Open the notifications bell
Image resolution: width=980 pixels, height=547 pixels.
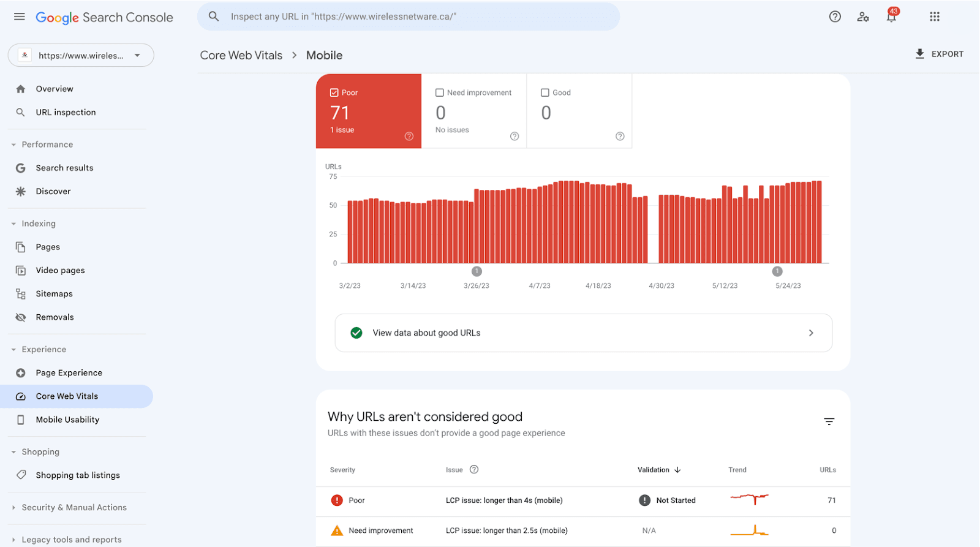point(891,17)
